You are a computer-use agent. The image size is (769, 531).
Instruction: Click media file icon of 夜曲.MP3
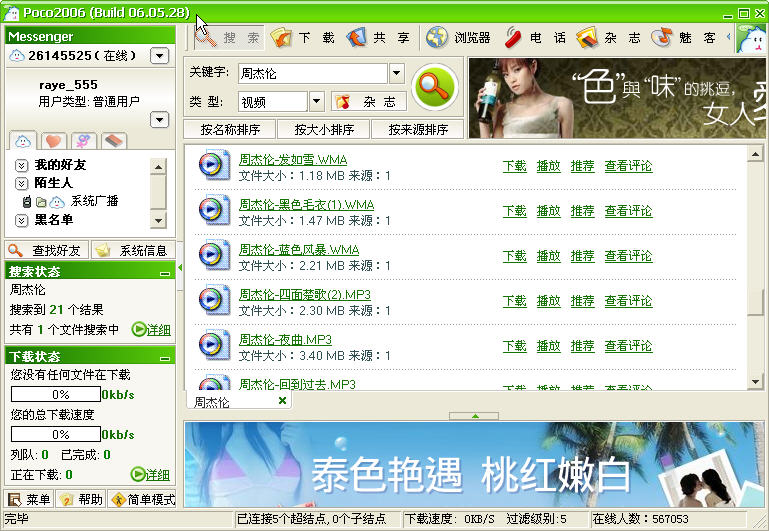[x=214, y=345]
